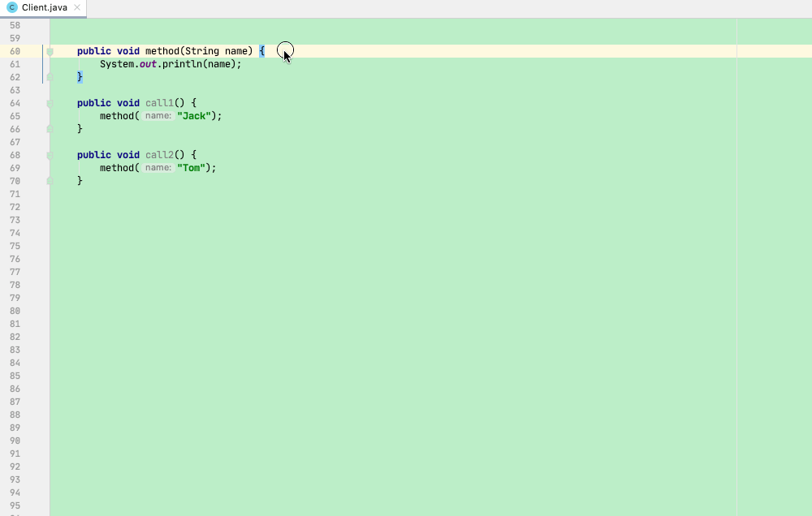Collapse the method(String name) fold marker at line 60
812x516 pixels.
[50, 52]
